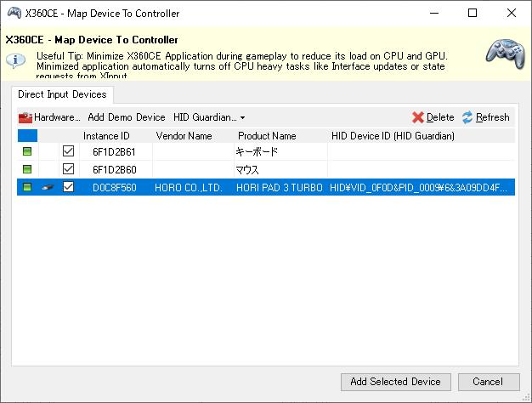Uncheck the mouse device 6F1D2B60 checkbox
The height and width of the screenshot is (403, 532).
coord(69,169)
